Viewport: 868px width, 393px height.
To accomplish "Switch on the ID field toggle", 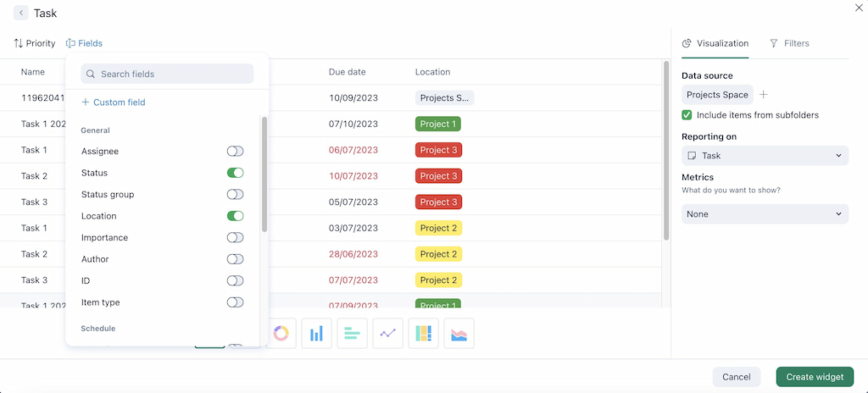I will pyautogui.click(x=236, y=280).
